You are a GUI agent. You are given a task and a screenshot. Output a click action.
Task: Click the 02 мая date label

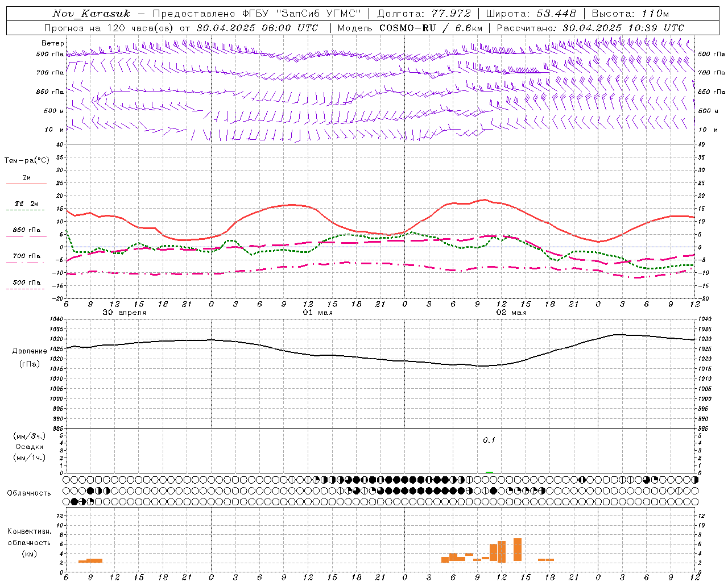tap(511, 313)
